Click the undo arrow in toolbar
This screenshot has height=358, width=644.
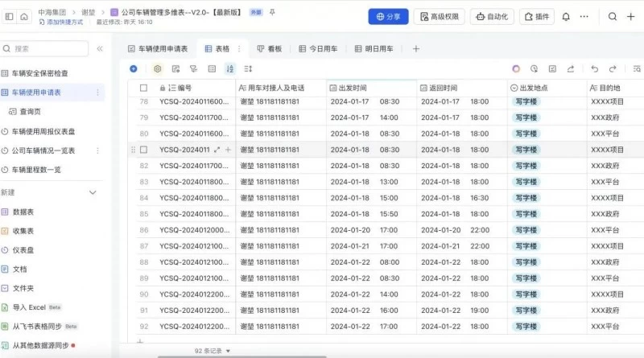tap(594, 69)
